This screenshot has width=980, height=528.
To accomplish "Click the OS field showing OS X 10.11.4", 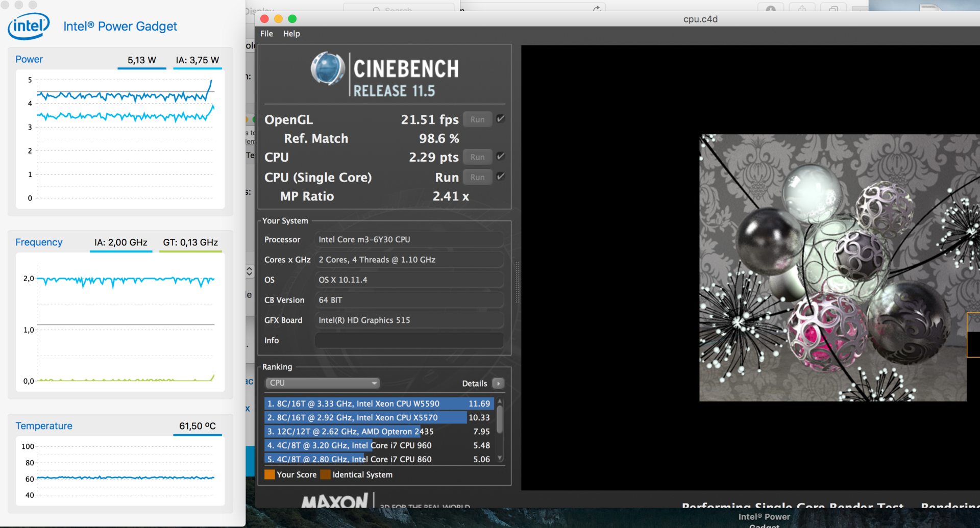I will tap(409, 280).
